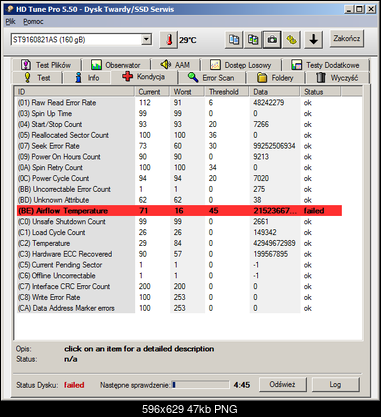Viewport: 381px width, 417px height.
Task: Select the Power Cycle Count row
Action: click(179, 178)
